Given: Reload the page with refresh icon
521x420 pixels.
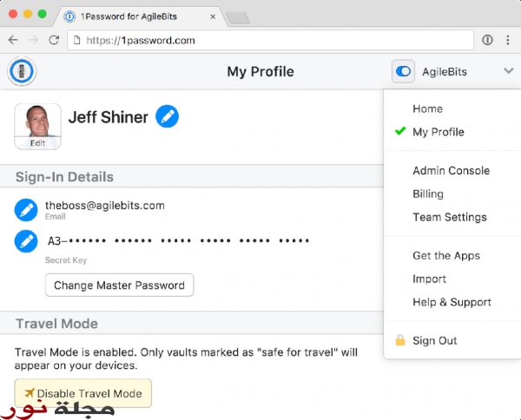Looking at the screenshot, I should click(x=54, y=40).
